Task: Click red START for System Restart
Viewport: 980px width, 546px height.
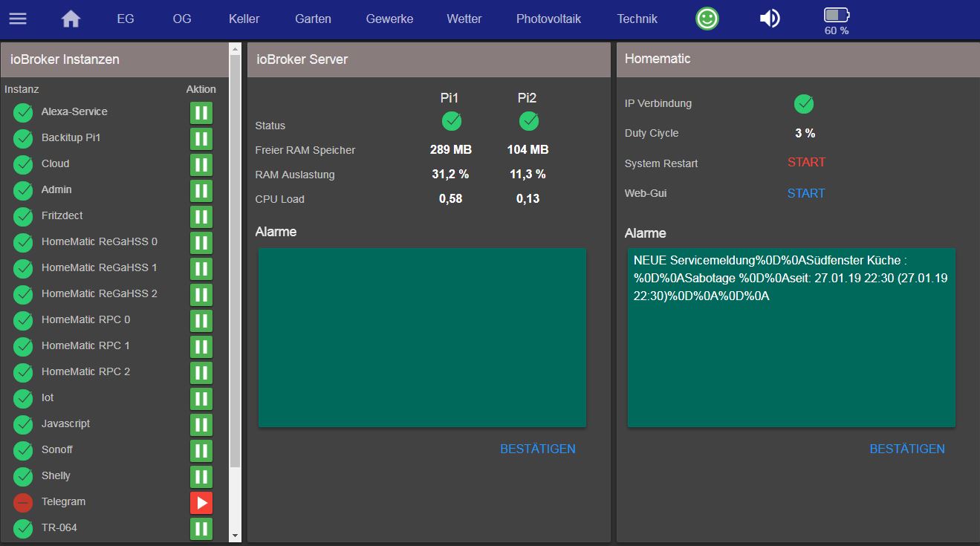Action: click(x=806, y=162)
